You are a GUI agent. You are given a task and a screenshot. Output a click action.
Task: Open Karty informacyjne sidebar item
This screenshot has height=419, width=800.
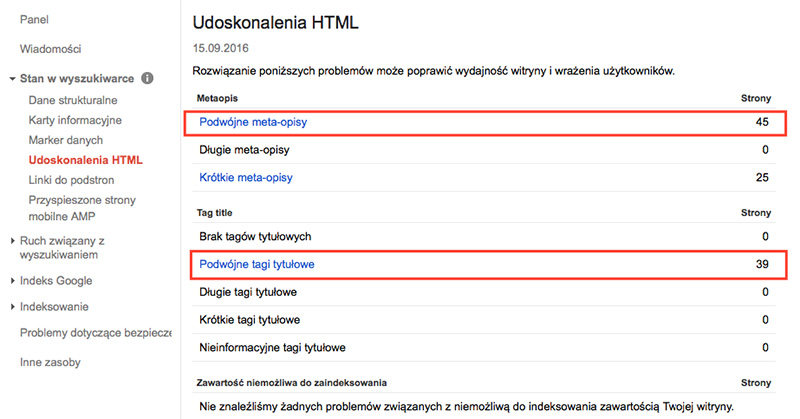(75, 120)
